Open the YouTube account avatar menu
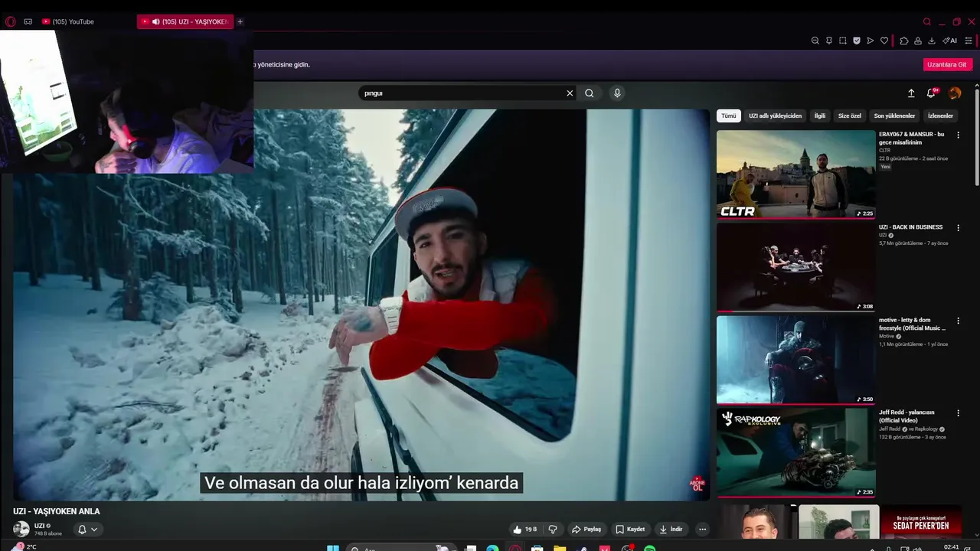The width and height of the screenshot is (980, 551). click(x=955, y=93)
